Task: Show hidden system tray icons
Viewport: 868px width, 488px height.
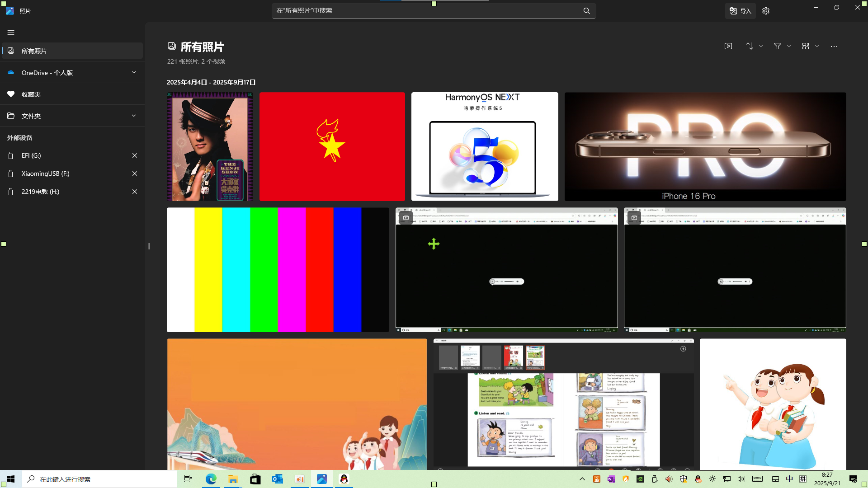Action: (x=582, y=479)
